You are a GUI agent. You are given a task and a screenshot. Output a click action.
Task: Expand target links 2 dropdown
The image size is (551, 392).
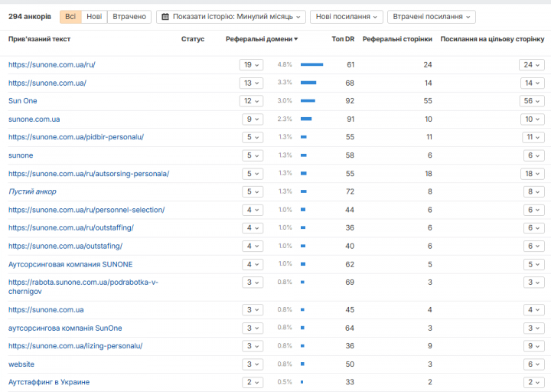pyautogui.click(x=534, y=382)
